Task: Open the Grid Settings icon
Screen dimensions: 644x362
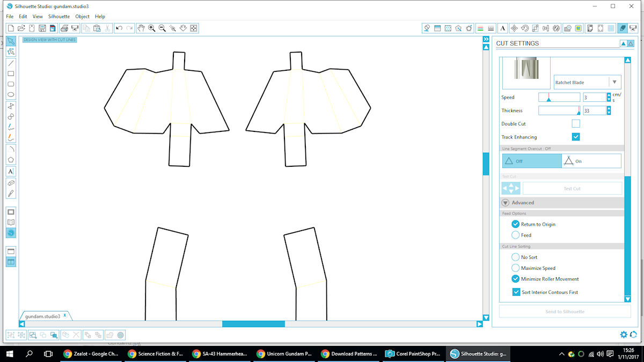Action: click(x=610, y=28)
